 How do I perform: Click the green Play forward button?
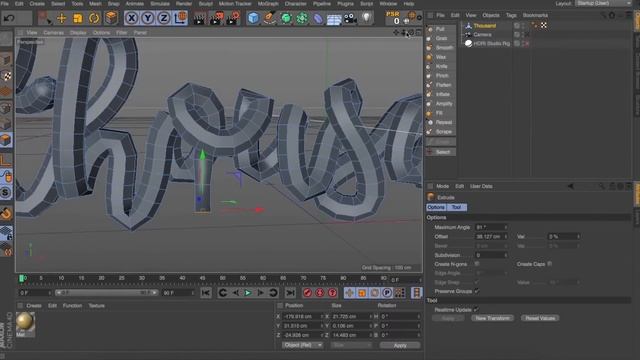[248, 293]
